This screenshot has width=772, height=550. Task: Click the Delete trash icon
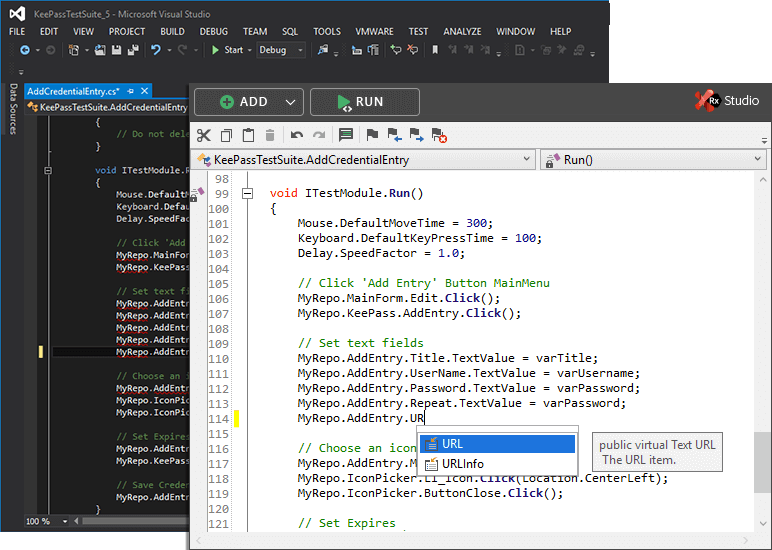tap(270, 135)
